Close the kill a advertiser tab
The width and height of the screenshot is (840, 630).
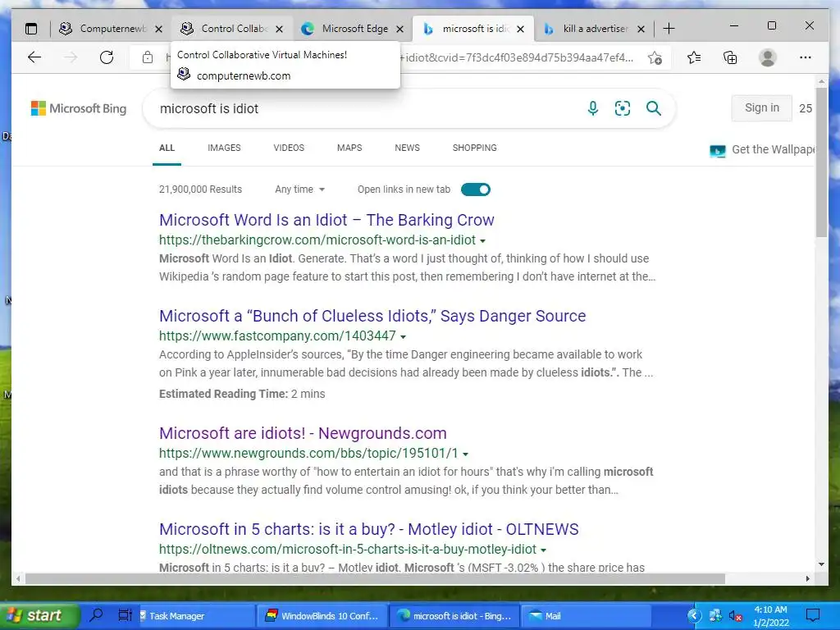(641, 29)
